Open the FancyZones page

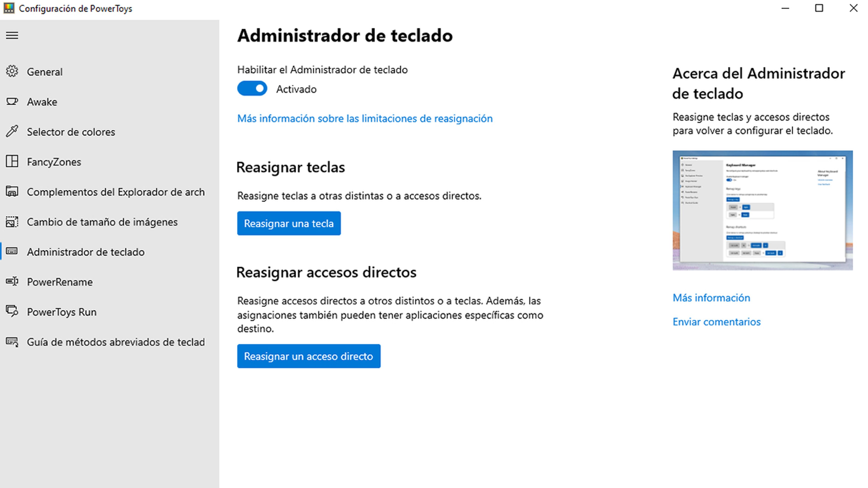109,161
